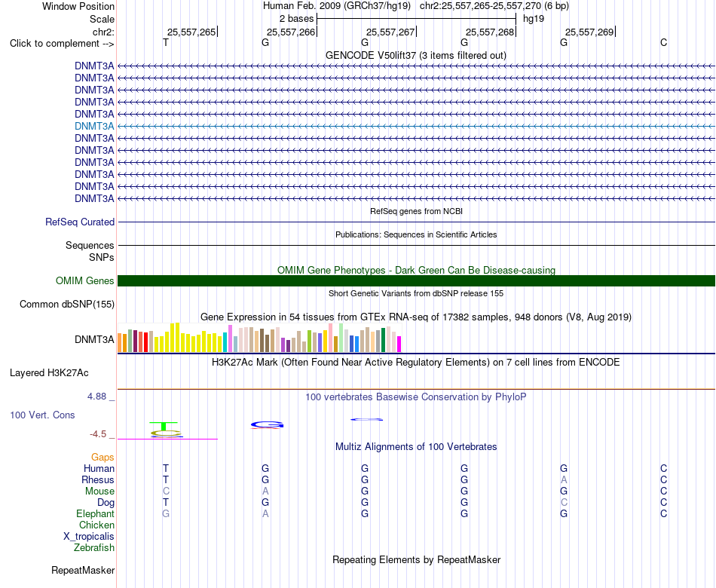Viewport: 716px width, 588px height.
Task: Click the 'RefSeq genes from NCBI' title
Action: point(416,211)
